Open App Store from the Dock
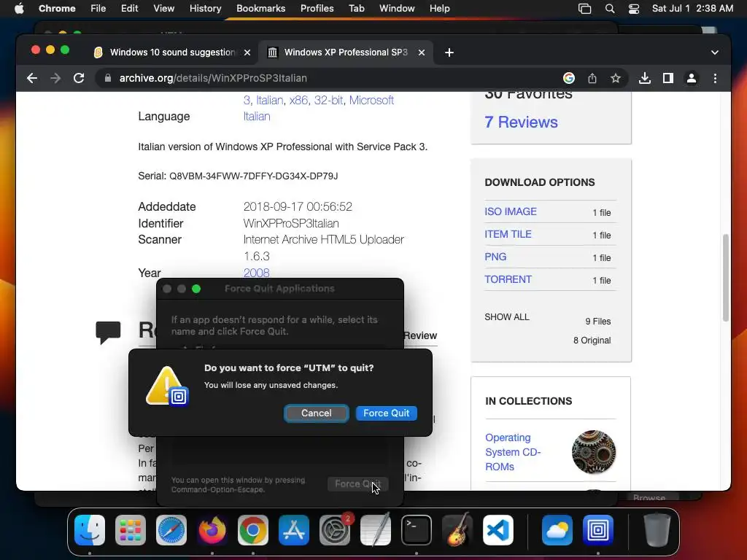 click(x=294, y=530)
